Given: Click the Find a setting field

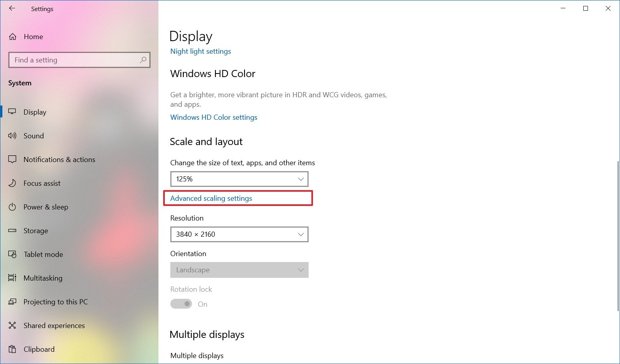Looking at the screenshot, I should [x=79, y=60].
